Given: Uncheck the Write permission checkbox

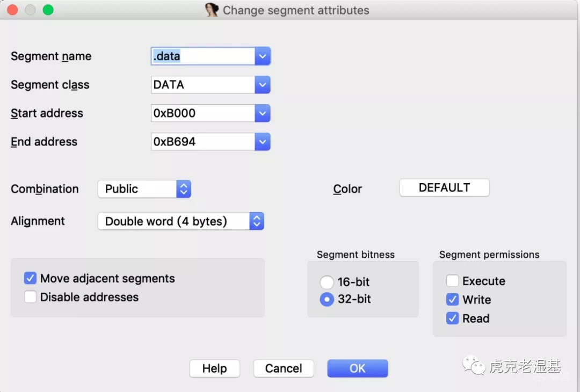Looking at the screenshot, I should (x=453, y=300).
